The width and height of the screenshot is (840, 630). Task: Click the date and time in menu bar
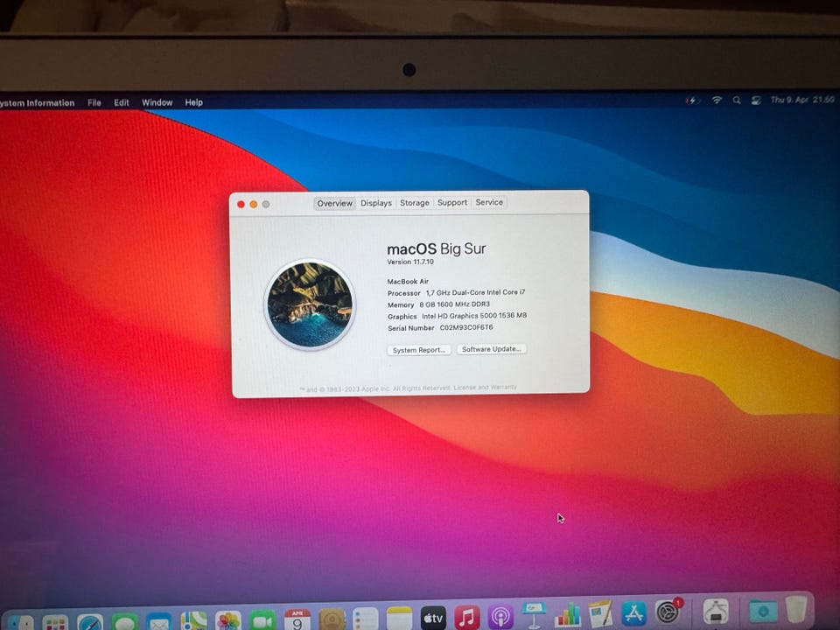pos(802,100)
